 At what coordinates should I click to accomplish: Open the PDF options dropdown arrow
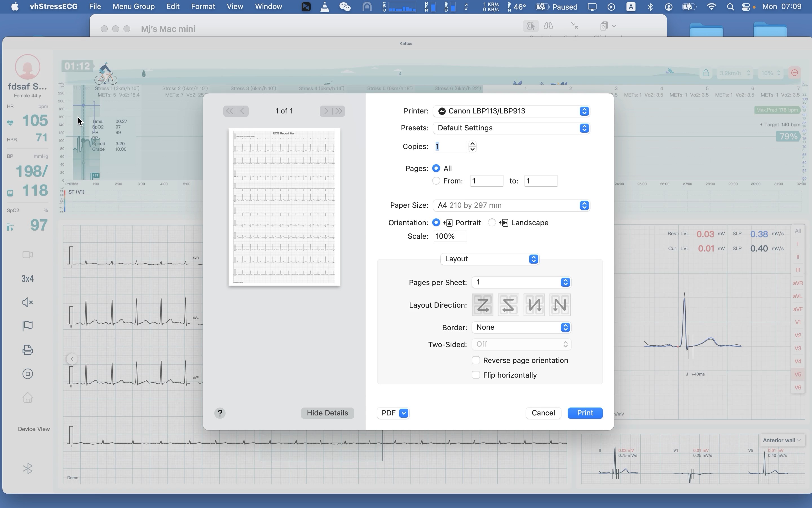(404, 413)
